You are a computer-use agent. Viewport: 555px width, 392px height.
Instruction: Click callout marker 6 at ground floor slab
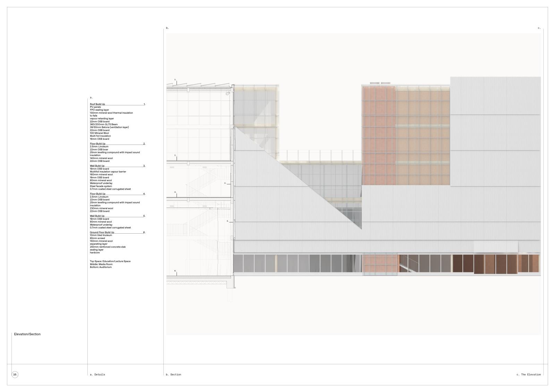[x=175, y=271]
